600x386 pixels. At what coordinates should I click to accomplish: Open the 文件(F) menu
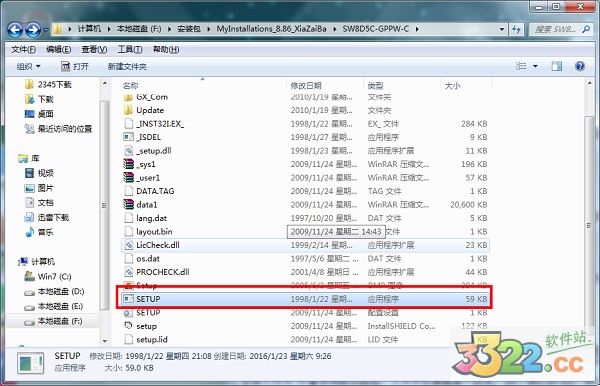point(23,49)
